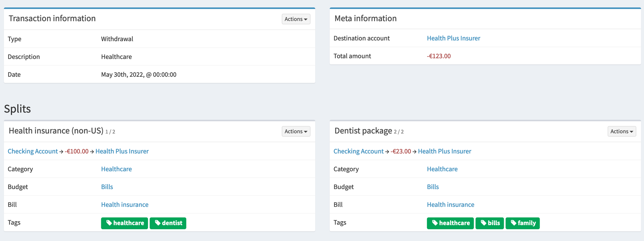Click the Healthcare description value
Screen dimensions: 644x241
point(116,57)
